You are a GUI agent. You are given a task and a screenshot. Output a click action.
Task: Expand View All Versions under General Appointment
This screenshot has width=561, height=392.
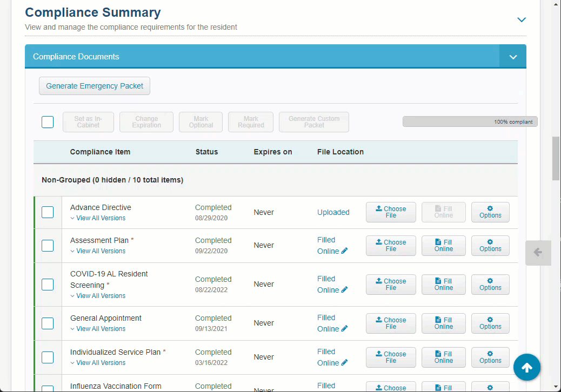pos(98,329)
